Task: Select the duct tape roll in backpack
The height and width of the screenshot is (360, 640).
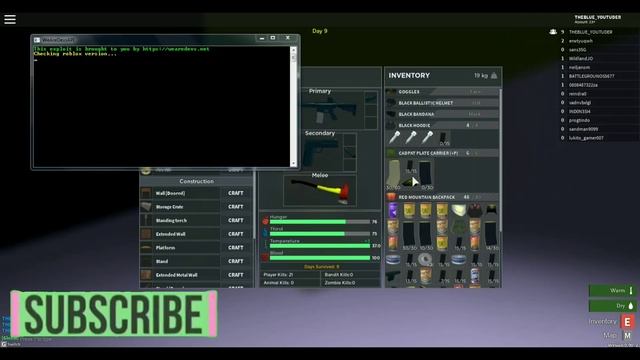Action: coord(425,259)
